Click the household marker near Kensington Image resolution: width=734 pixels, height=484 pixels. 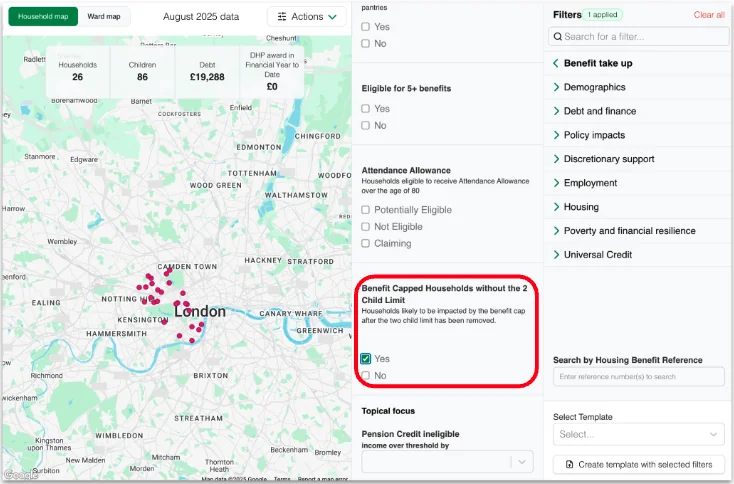click(x=165, y=322)
